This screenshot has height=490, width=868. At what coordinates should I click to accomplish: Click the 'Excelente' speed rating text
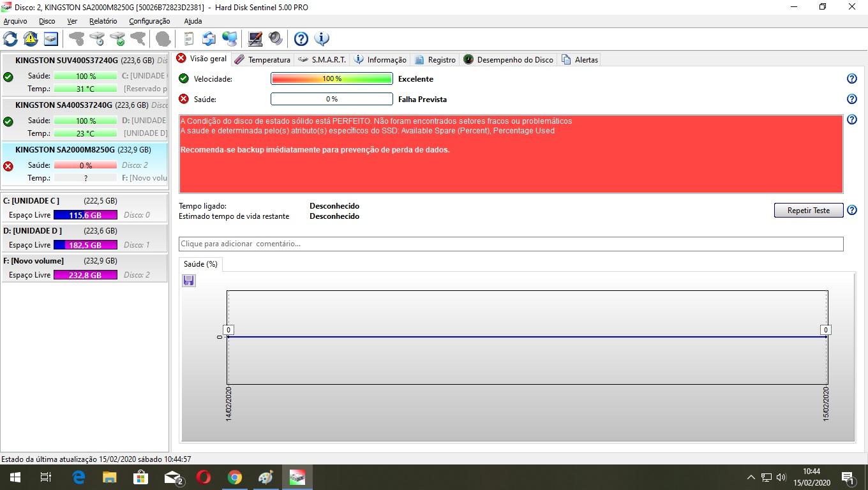(415, 78)
